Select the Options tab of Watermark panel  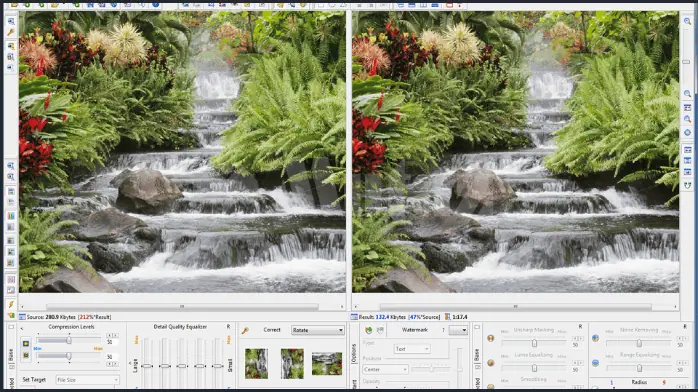click(x=354, y=354)
